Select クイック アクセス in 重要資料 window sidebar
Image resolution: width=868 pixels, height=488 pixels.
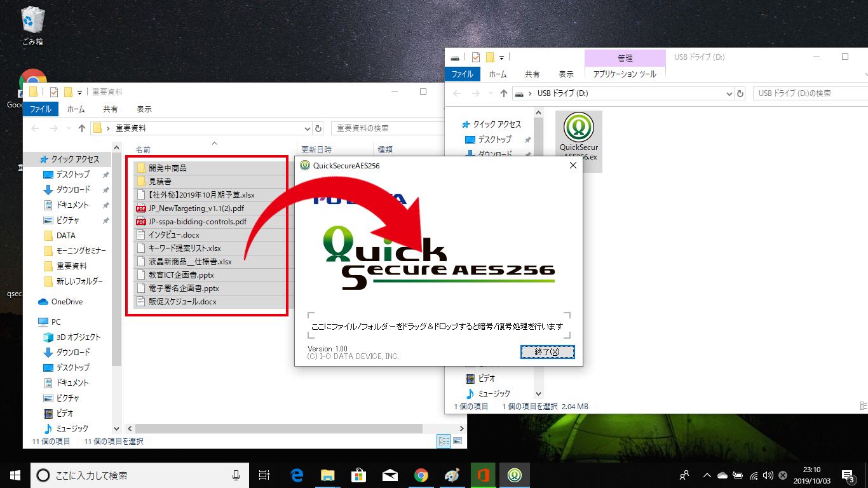pyautogui.click(x=75, y=159)
